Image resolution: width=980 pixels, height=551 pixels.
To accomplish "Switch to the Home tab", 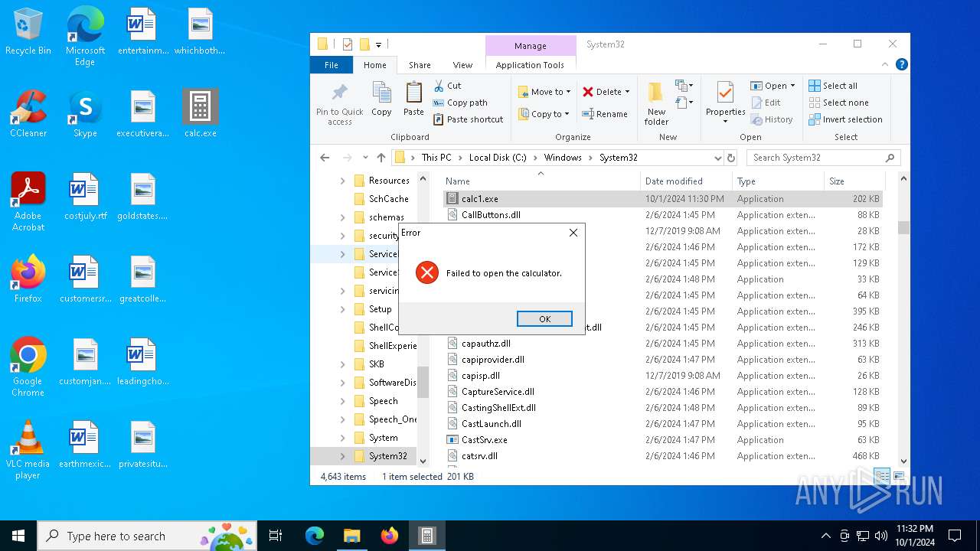I will (x=375, y=65).
